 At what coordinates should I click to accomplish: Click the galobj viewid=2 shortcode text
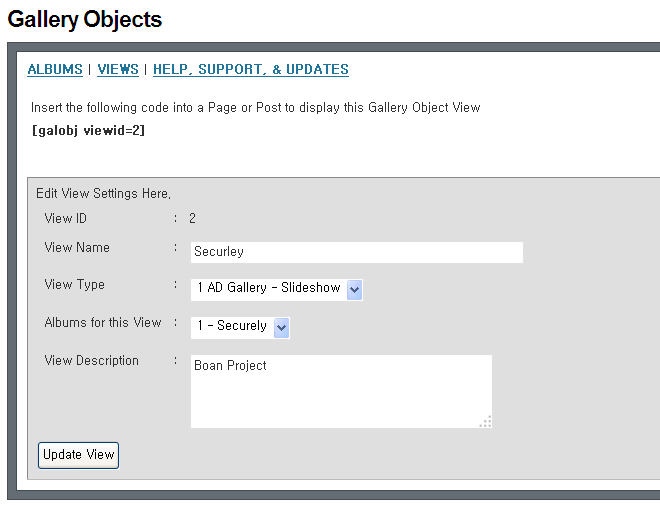click(89, 130)
